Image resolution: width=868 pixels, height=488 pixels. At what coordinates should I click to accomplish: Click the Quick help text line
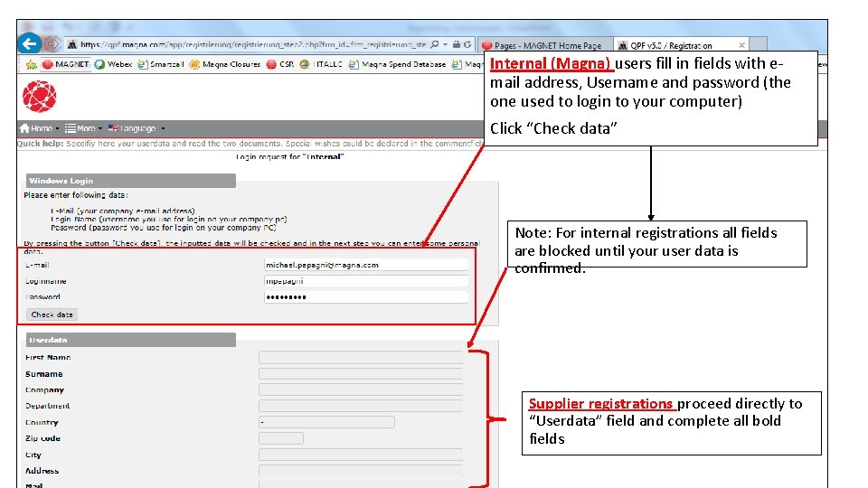click(250, 144)
